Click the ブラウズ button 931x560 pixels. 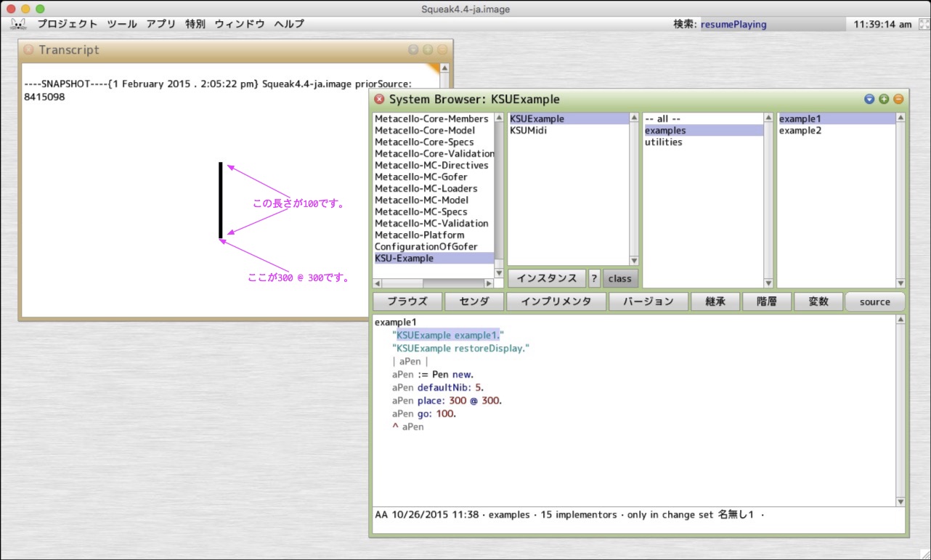point(407,302)
